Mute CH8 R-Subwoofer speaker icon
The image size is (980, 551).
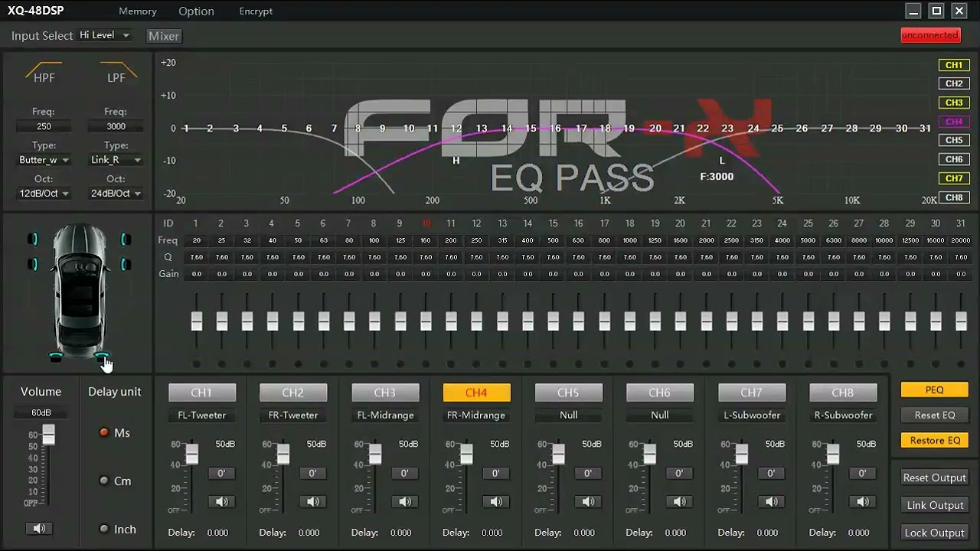tap(863, 502)
